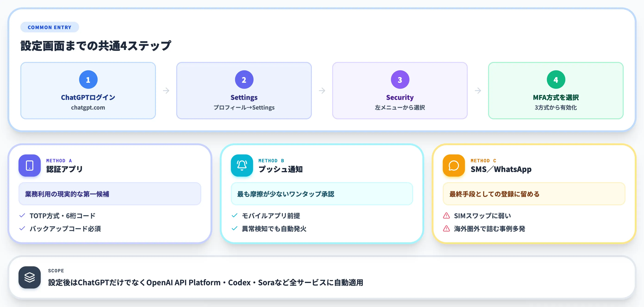Click the chatgpt.com text
Image resolution: width=644 pixels, height=307 pixels.
click(x=88, y=107)
